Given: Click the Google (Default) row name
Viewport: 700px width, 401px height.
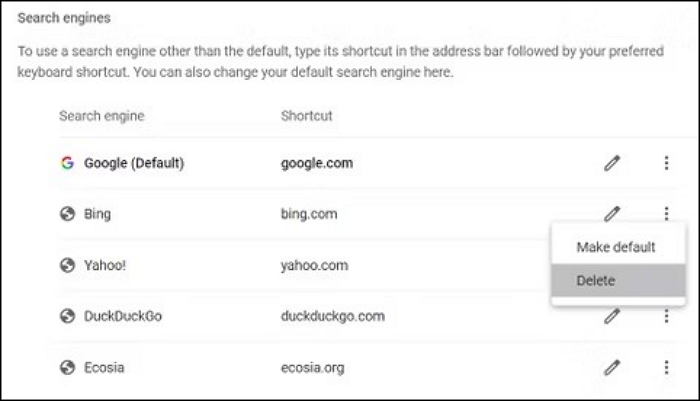Looking at the screenshot, I should [x=134, y=163].
